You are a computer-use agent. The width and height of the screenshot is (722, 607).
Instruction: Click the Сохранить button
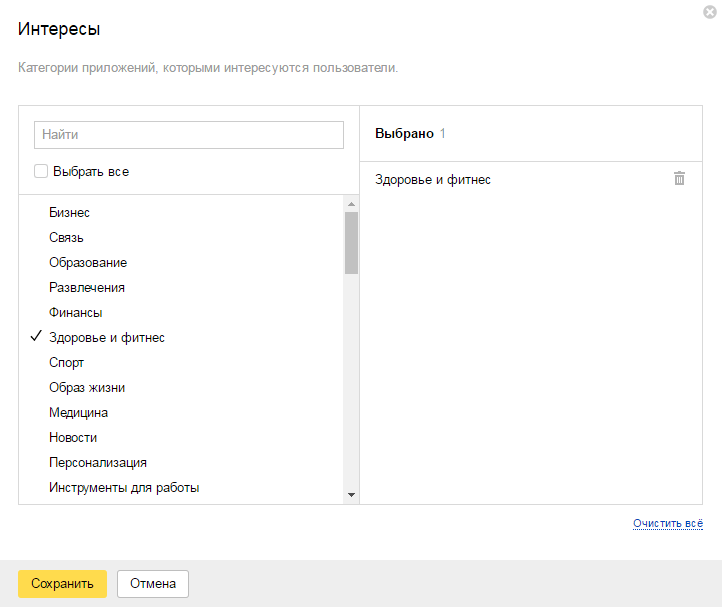point(62,584)
